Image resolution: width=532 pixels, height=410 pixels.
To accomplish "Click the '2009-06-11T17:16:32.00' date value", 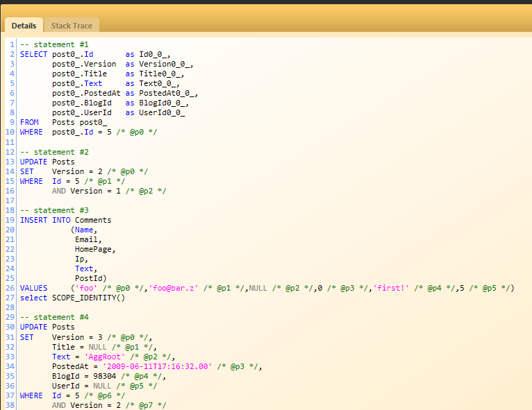I will pos(157,366).
